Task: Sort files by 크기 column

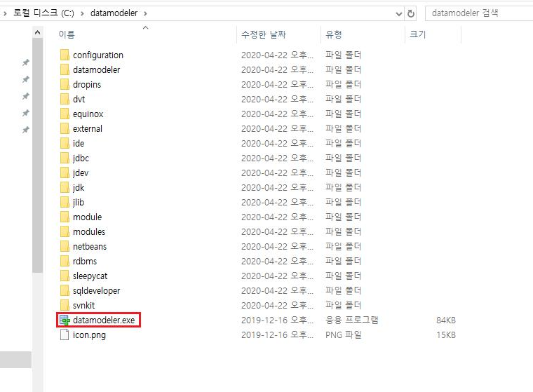Action: click(417, 34)
